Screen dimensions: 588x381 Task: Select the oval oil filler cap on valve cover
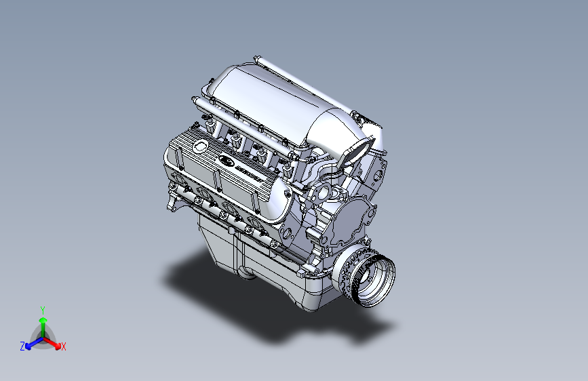coord(199,146)
